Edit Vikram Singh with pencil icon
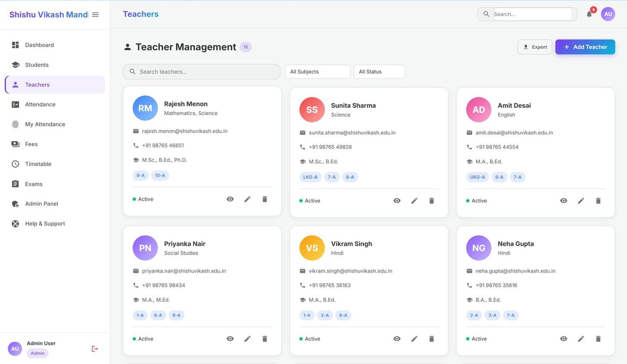The width and height of the screenshot is (627, 364). [414, 339]
